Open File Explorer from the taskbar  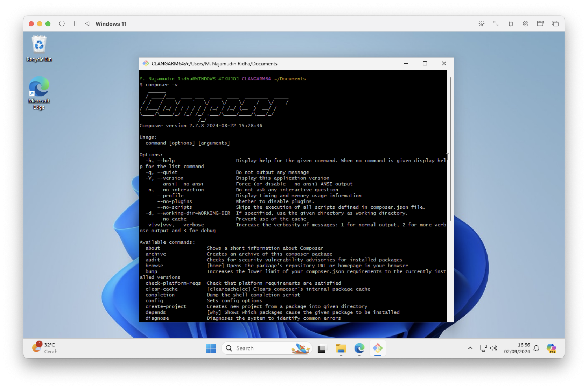pos(341,348)
